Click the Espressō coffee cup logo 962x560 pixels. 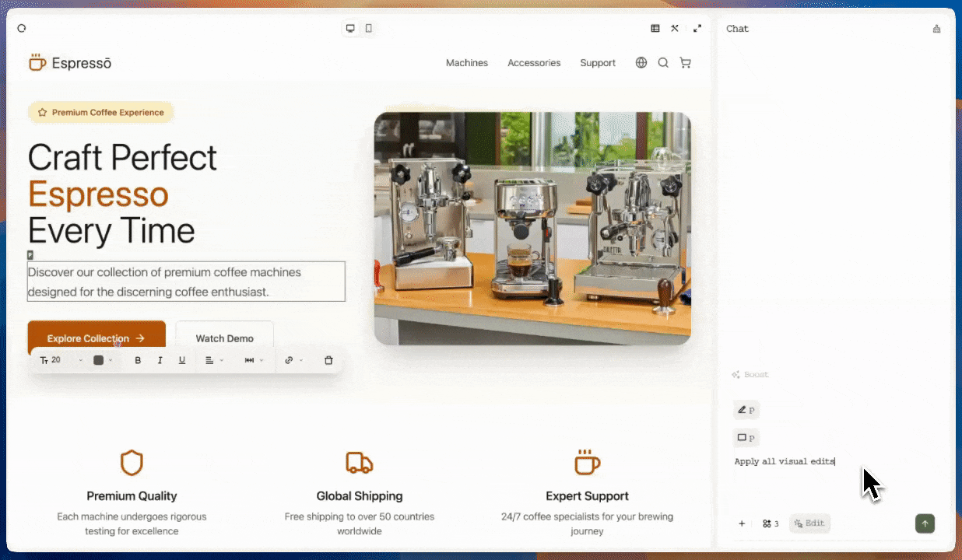coord(37,62)
